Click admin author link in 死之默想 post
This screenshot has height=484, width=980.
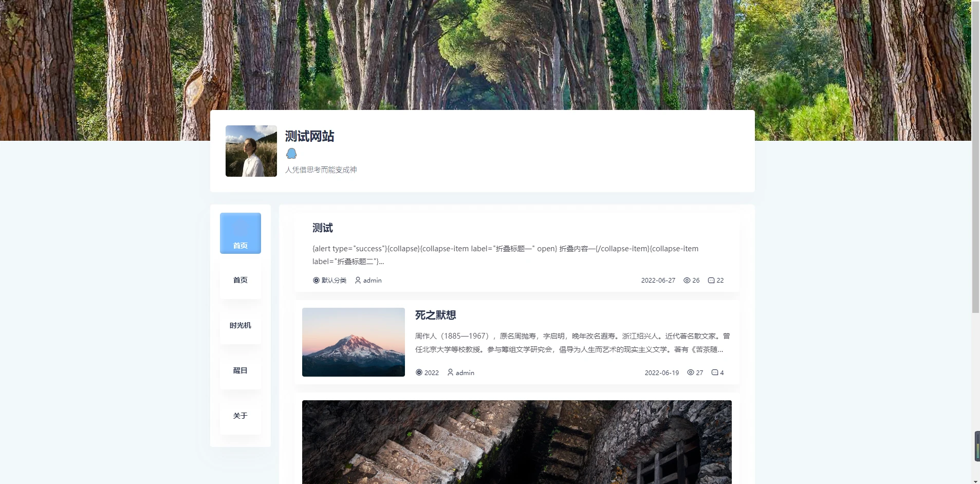[465, 373]
